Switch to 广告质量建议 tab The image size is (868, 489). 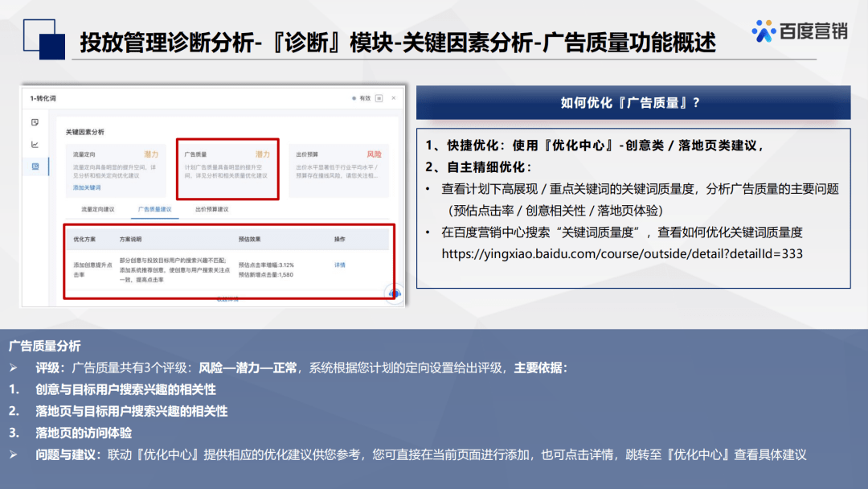coord(154,209)
